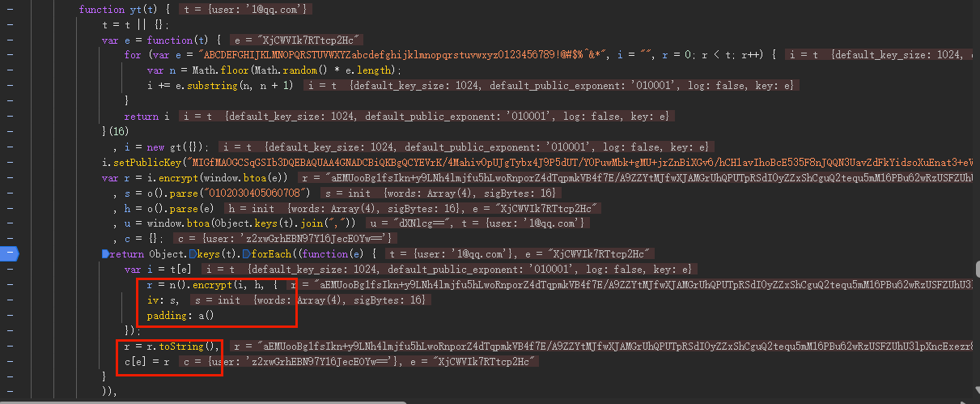Click the '}(16)' invocation line
This screenshot has height=404, width=980.
pos(115,131)
